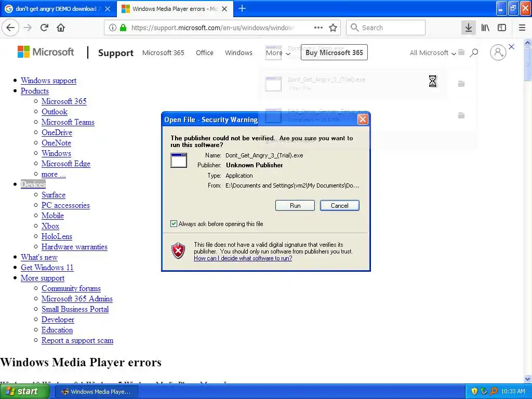Click the Windows Security Center tray shield icon

point(474,391)
